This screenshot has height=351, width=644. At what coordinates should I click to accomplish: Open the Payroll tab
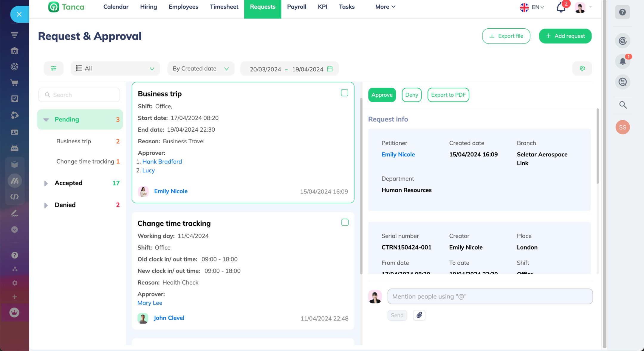pos(296,7)
